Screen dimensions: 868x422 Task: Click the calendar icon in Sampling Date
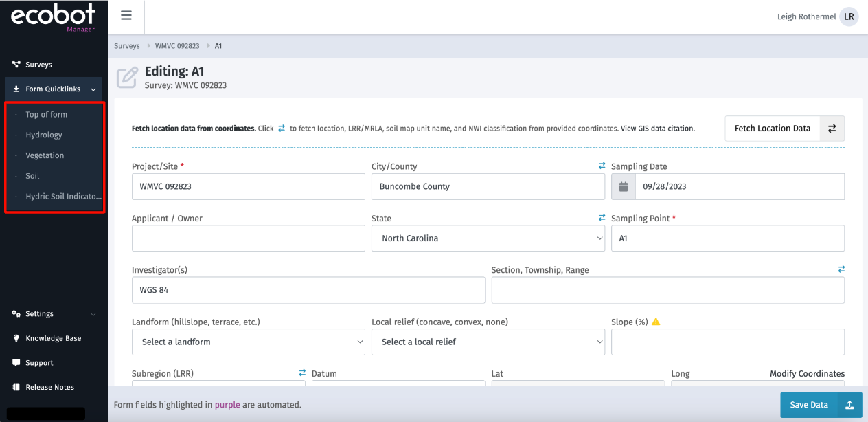coord(624,186)
